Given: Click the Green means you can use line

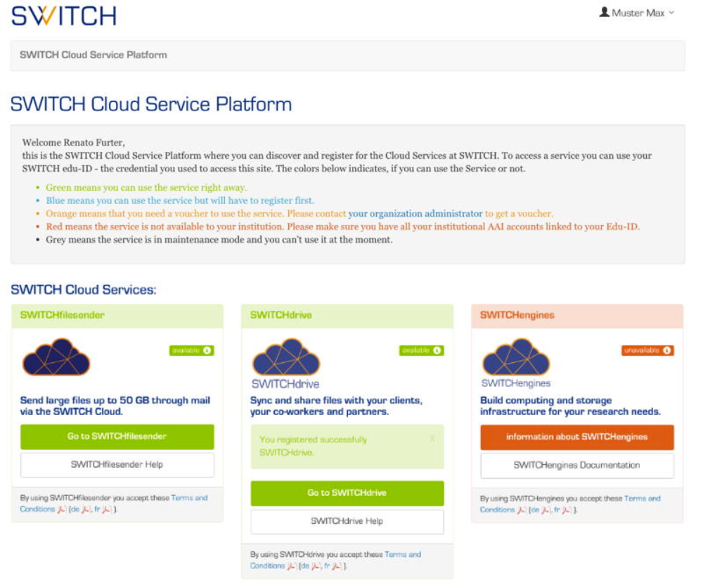Looking at the screenshot, I should (x=146, y=188).
